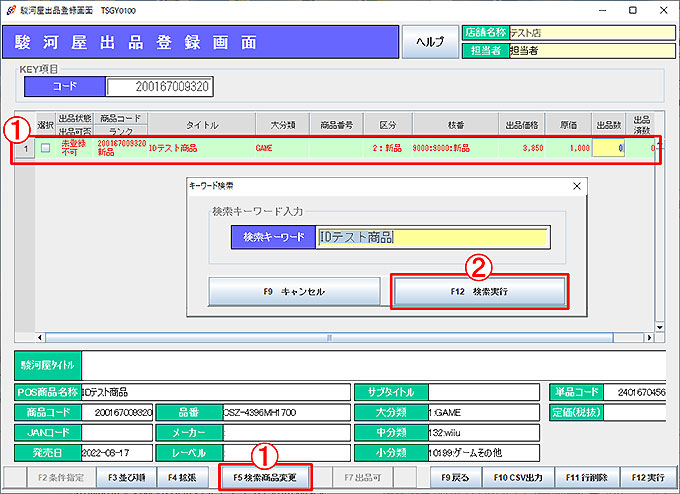The width and height of the screenshot is (680, 494).
Task: Click the F12 検索実行 button in dialog
Action: pyautogui.click(x=480, y=292)
